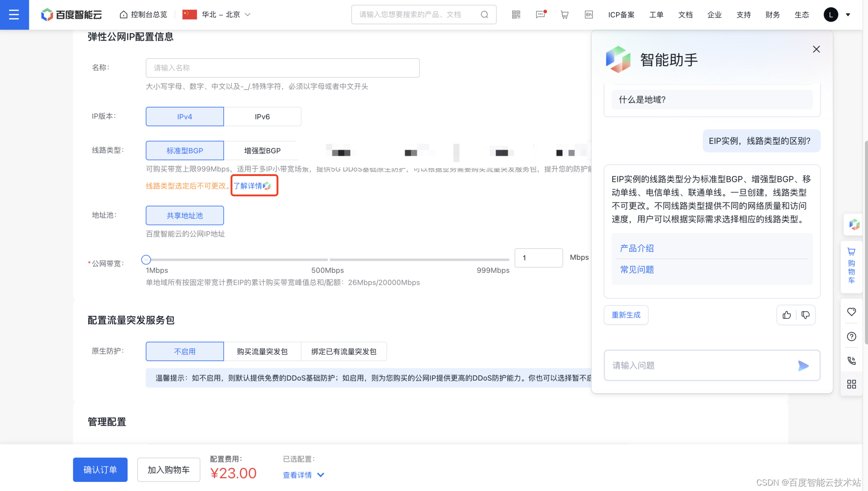
Task: Choose 标准型BGP line type
Action: coord(184,150)
